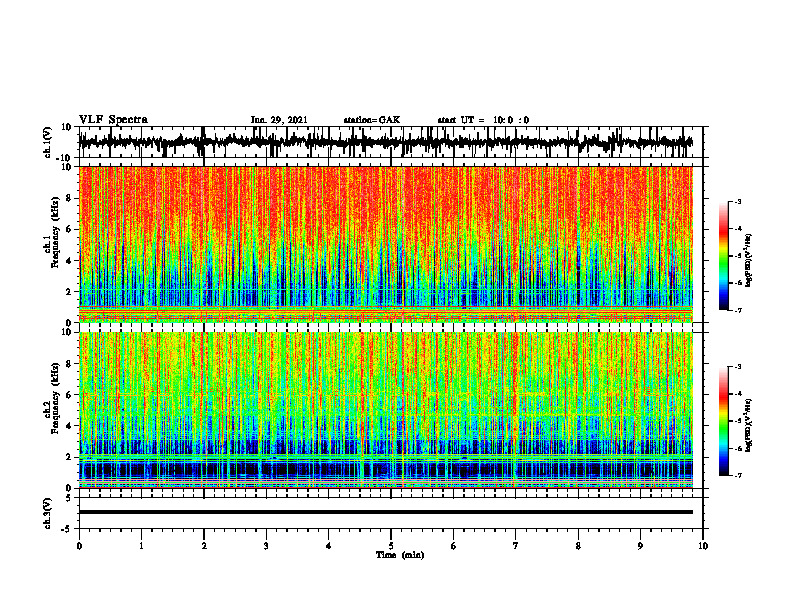
Task: Click time axis tick label 7
Action: pos(516,546)
